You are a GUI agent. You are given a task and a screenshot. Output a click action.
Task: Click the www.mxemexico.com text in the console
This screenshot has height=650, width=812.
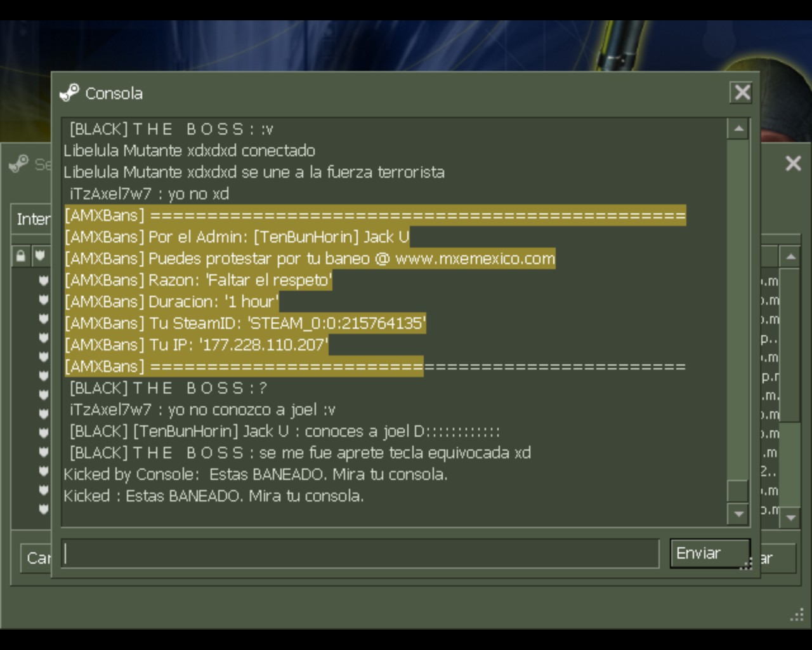click(475, 259)
